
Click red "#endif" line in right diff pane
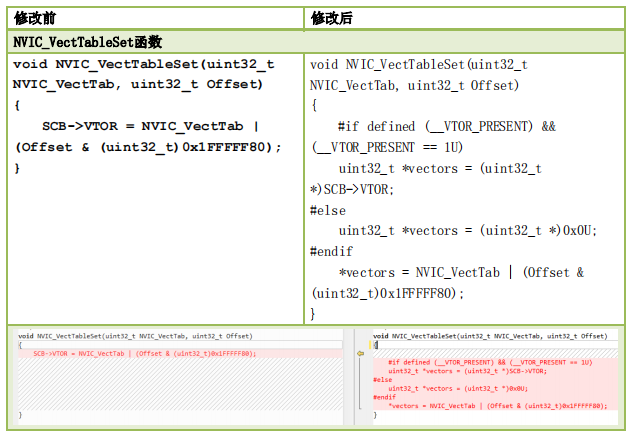[384, 397]
